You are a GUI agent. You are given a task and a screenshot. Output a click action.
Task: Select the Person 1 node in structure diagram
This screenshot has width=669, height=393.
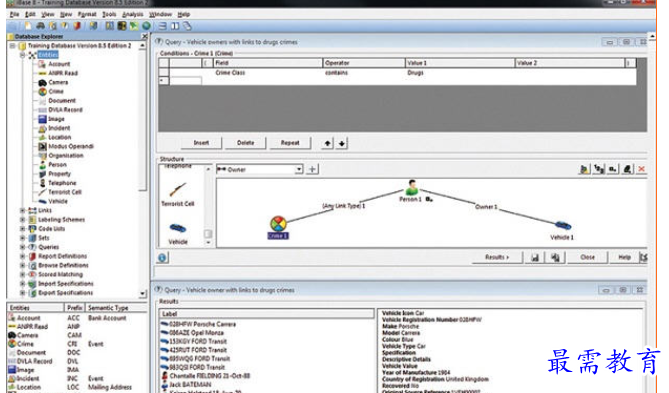point(411,191)
